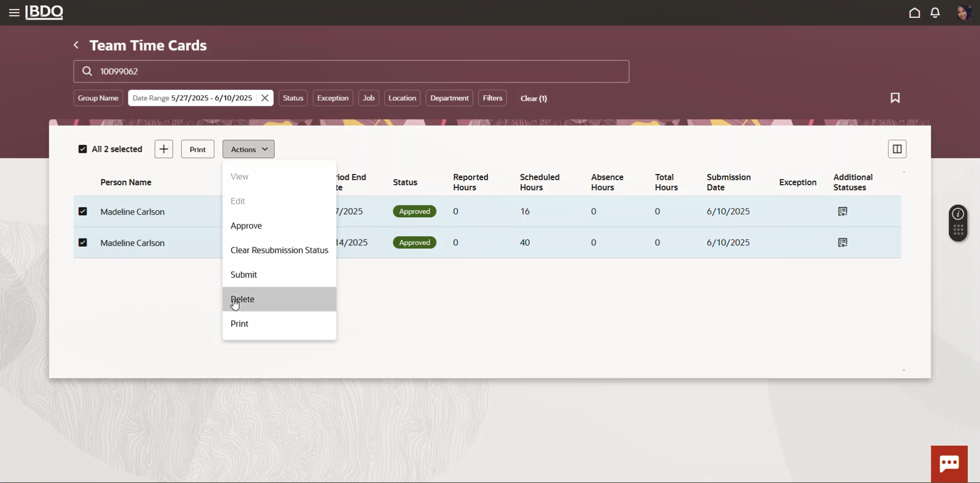Image resolution: width=980 pixels, height=483 pixels.
Task: Click the Person Name column header
Action: point(126,182)
